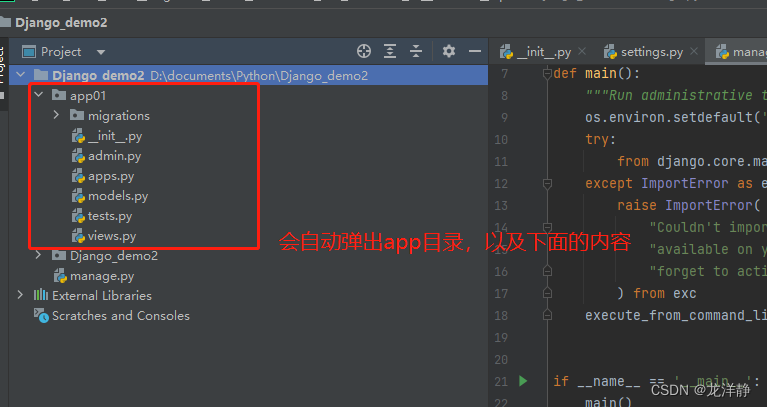Image resolution: width=767 pixels, height=407 pixels.
Task: Open views.py file
Action: (112, 236)
